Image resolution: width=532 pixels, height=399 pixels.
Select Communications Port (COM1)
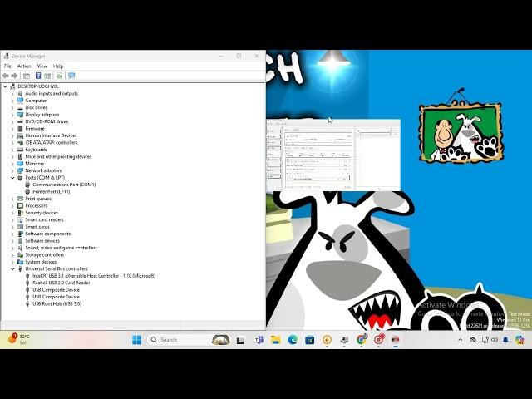pyautogui.click(x=64, y=185)
